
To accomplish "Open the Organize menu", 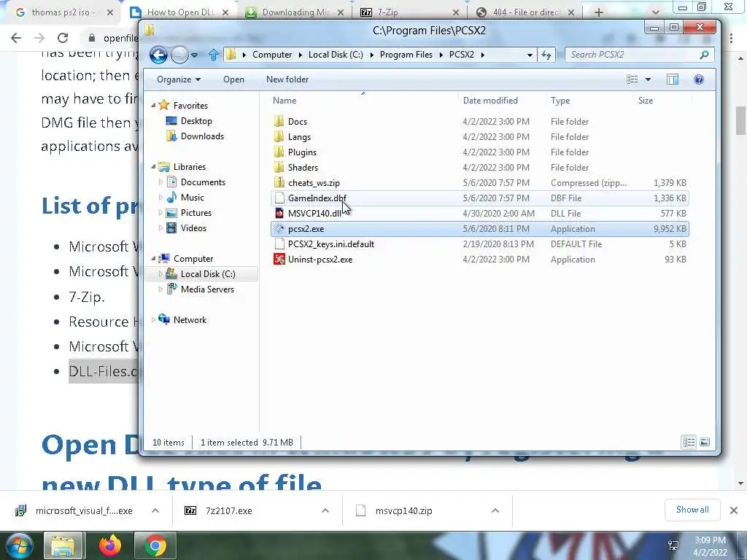I will (179, 79).
